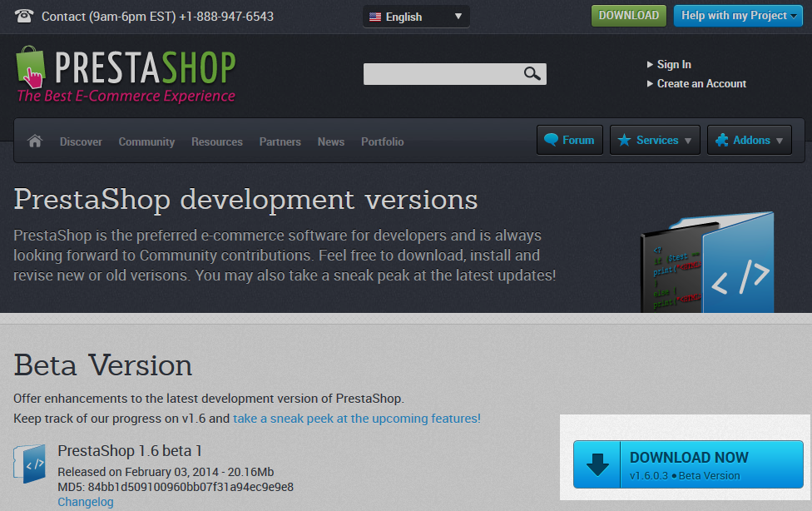Click the US flag language icon
Viewport: 812px width, 511px height.
coord(375,17)
